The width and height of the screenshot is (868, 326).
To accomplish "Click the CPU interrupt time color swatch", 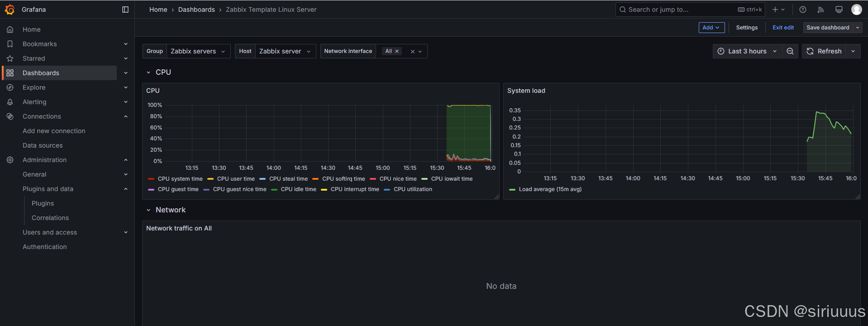I will click(324, 189).
